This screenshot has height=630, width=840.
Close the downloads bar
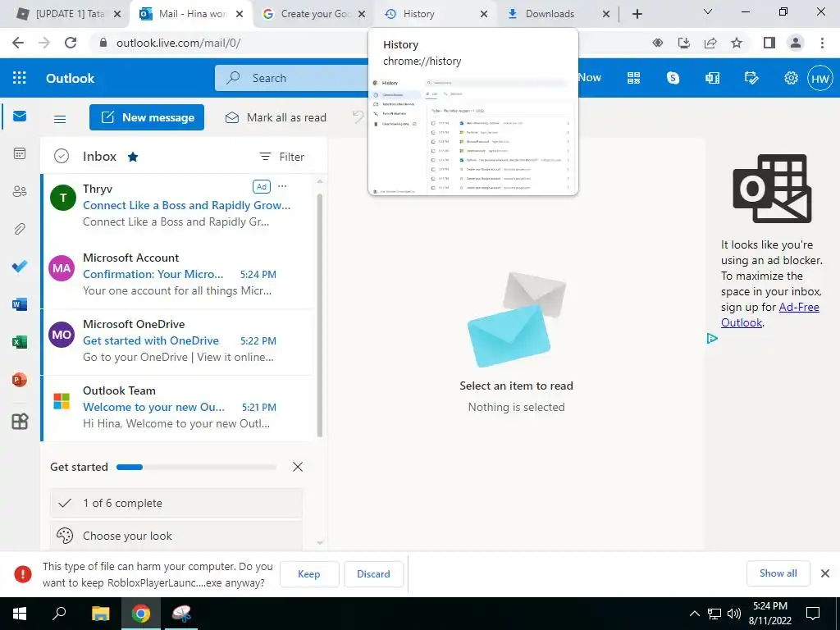[825, 573]
